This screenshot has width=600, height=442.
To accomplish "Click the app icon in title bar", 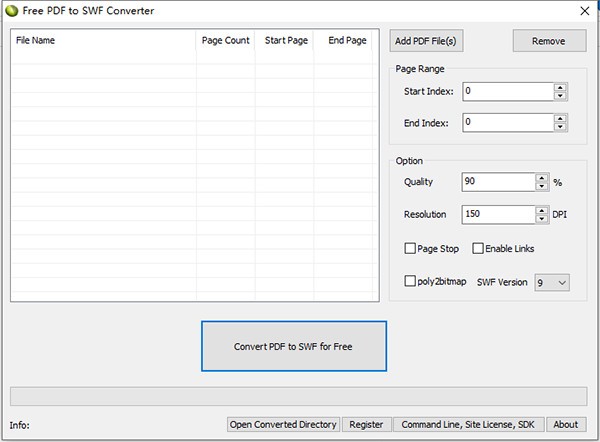I will [x=11, y=11].
